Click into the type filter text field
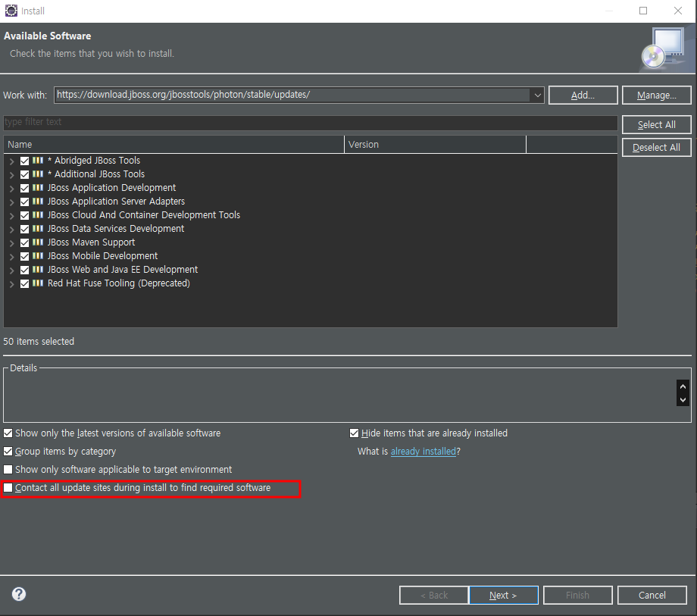Screen dimensions: 697x616 coord(311,122)
